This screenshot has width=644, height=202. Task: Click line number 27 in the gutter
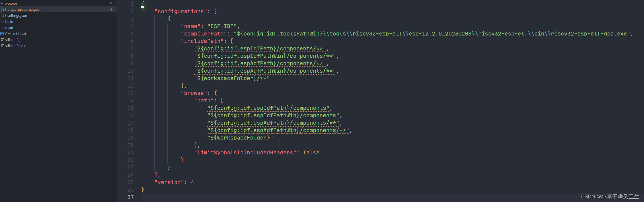131,197
